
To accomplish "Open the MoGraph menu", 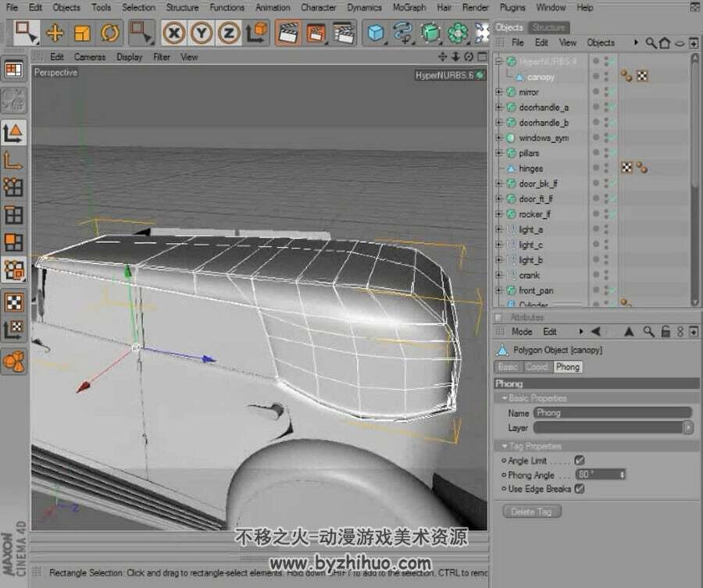I will 409,8.
